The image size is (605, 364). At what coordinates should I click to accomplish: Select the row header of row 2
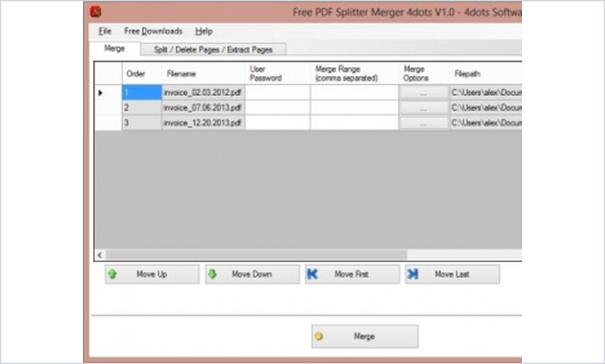(x=108, y=108)
